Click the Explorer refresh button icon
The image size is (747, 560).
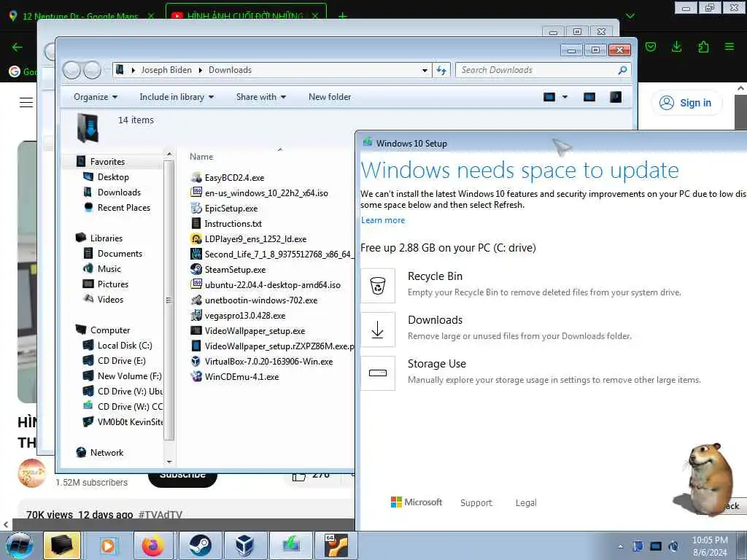[441, 70]
